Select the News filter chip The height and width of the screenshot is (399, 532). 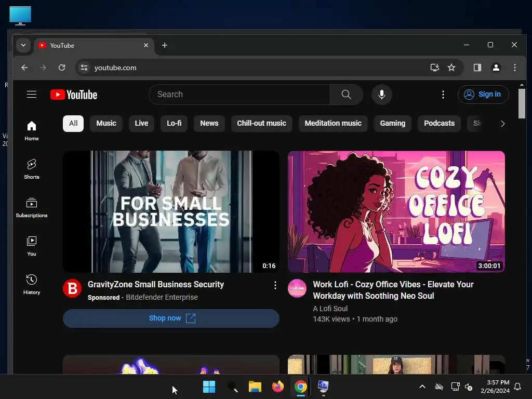209,123
